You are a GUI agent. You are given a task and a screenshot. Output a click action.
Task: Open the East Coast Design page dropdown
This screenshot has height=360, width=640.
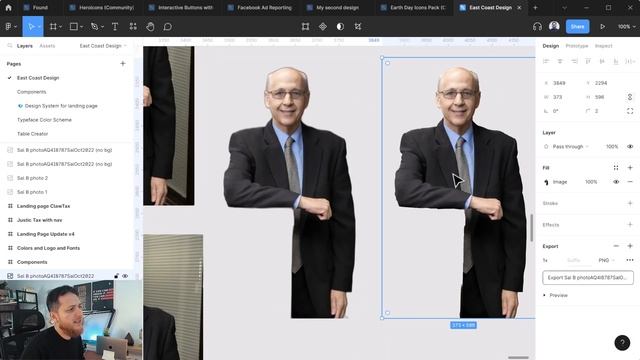pyautogui.click(x=103, y=46)
